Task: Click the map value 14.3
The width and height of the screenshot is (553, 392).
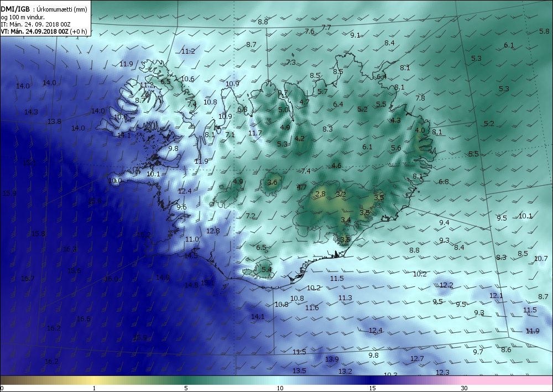Action: [x=31, y=112]
